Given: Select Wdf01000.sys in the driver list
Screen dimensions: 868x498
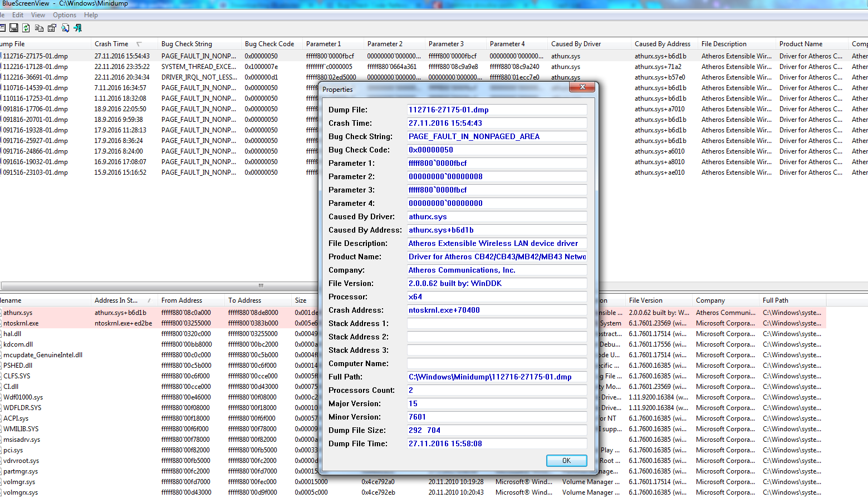Looking at the screenshot, I should click(23, 397).
